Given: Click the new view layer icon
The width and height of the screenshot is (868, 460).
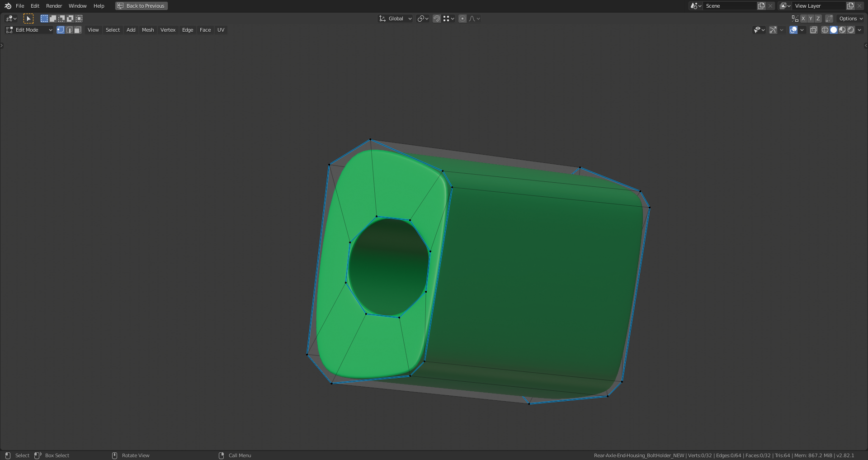Looking at the screenshot, I should (850, 6).
